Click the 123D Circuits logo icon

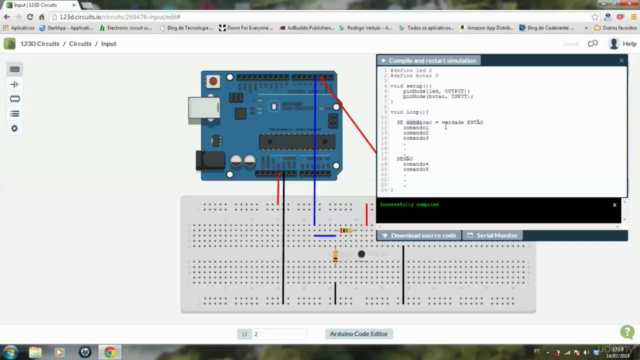point(9,44)
